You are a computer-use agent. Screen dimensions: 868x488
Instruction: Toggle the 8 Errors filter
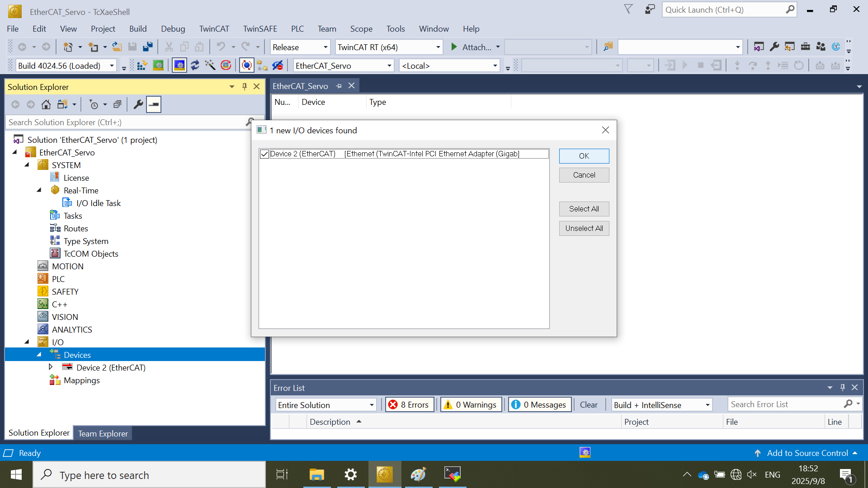[x=410, y=405]
